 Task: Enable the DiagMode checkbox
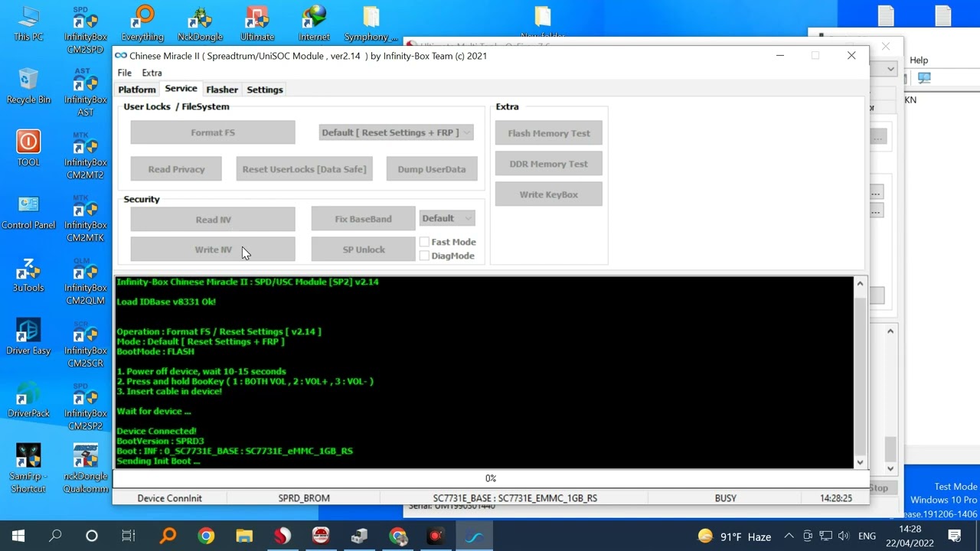click(424, 256)
